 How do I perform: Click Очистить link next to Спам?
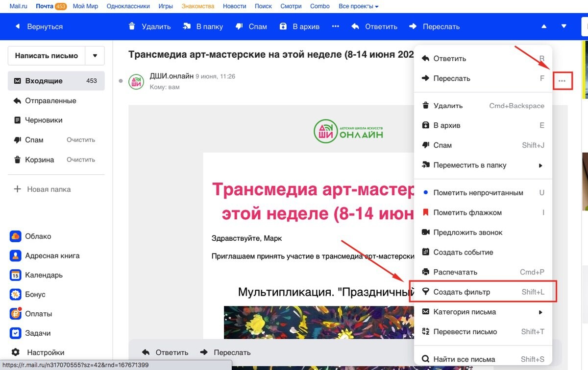pyautogui.click(x=81, y=140)
